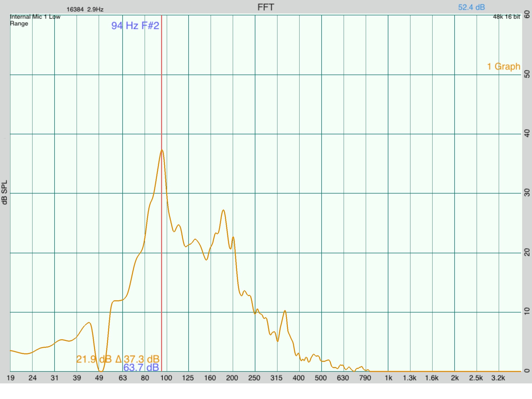532x399 pixels.
Task: Click the 19 Hz frequency axis label
Action: pos(10,378)
